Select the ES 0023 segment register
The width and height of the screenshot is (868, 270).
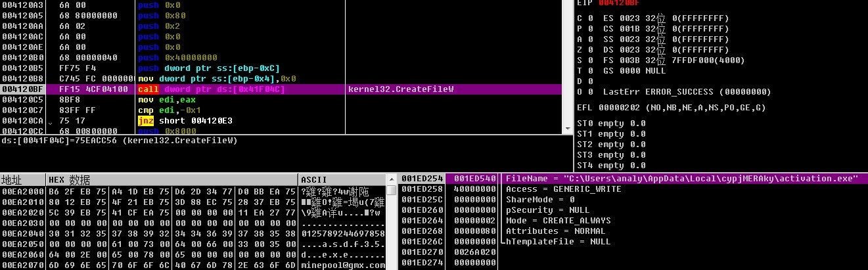click(666, 18)
